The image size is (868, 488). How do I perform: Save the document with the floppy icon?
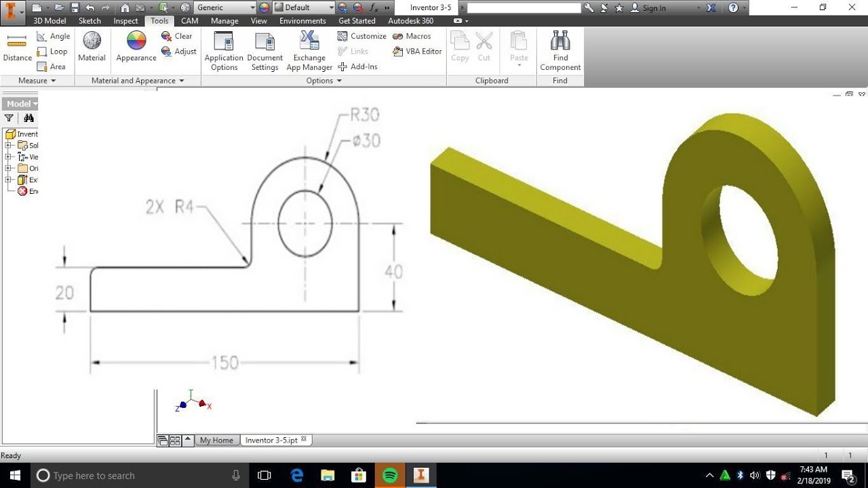point(75,8)
